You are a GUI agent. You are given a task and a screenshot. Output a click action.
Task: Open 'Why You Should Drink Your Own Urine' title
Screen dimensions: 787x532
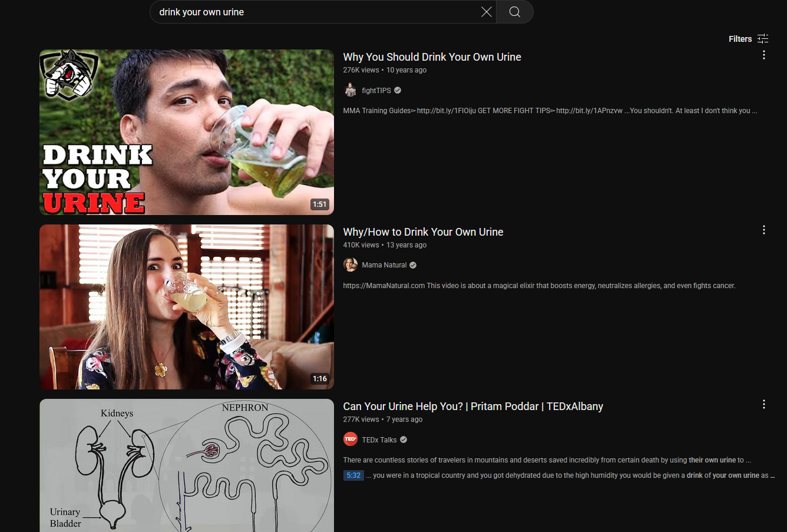click(x=432, y=57)
